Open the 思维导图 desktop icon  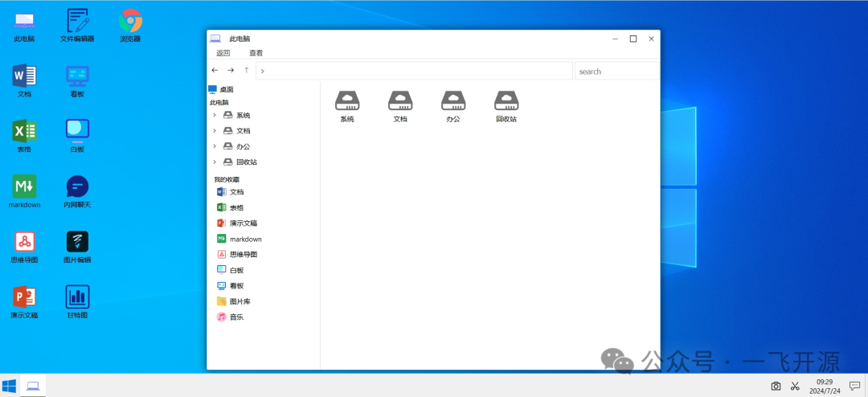pyautogui.click(x=24, y=242)
